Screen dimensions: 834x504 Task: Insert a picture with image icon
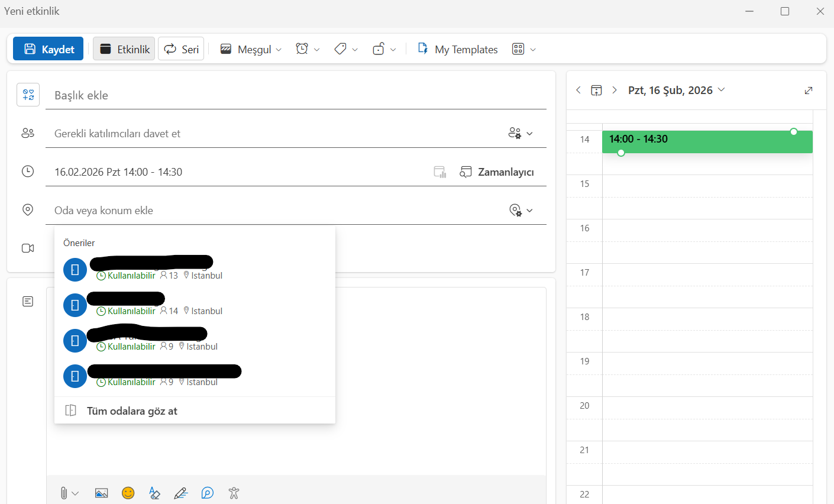101,493
